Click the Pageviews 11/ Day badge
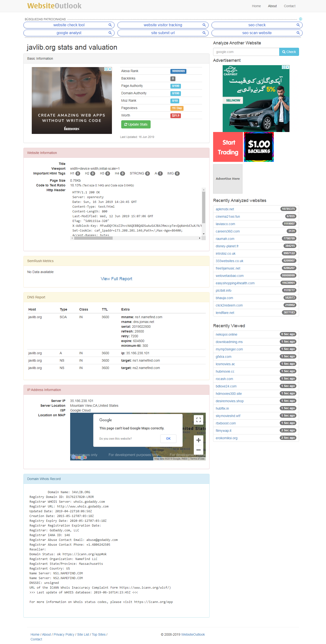326x644 pixels. 177,108
